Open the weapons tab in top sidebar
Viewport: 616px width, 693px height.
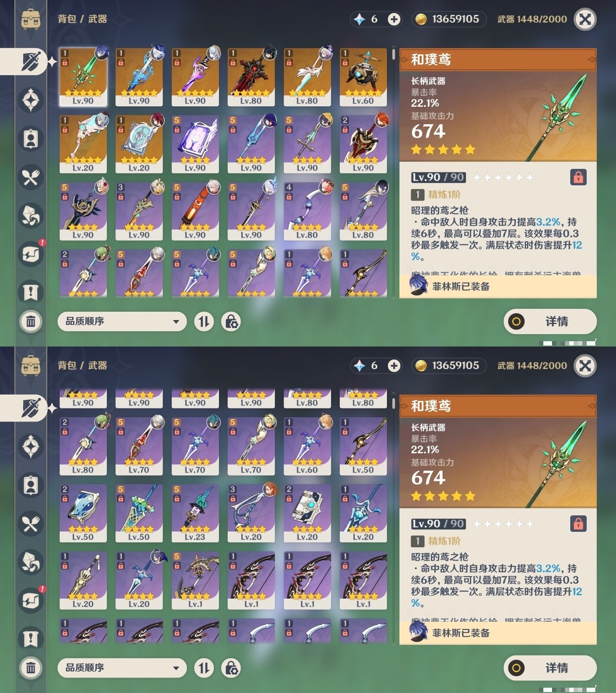point(31,62)
